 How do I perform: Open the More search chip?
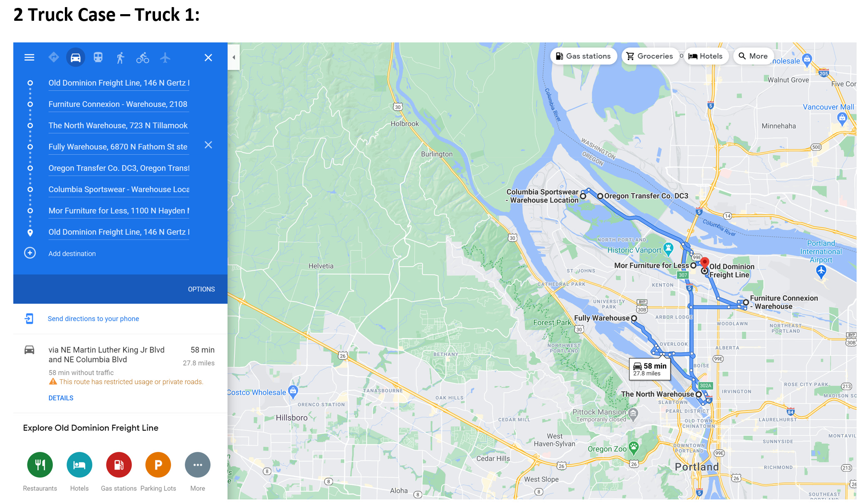(x=753, y=56)
